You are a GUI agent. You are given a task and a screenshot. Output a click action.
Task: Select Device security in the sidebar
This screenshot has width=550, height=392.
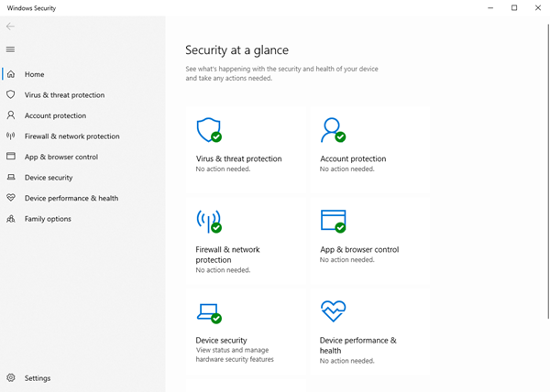click(x=49, y=178)
